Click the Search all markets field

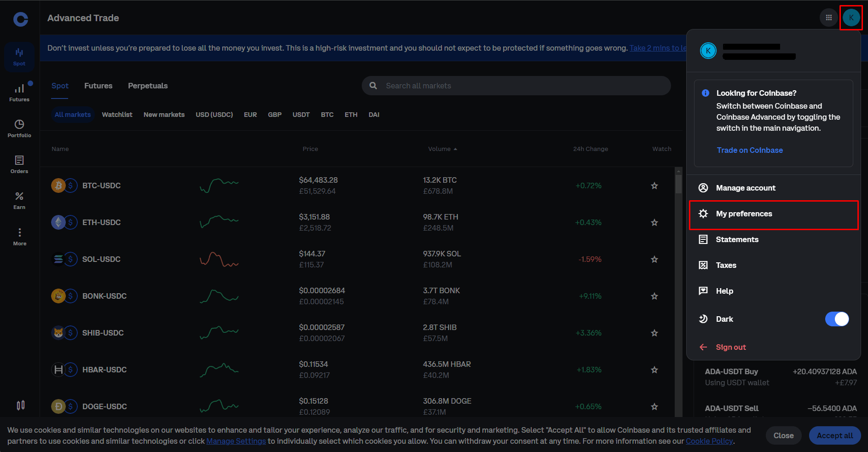click(x=516, y=86)
